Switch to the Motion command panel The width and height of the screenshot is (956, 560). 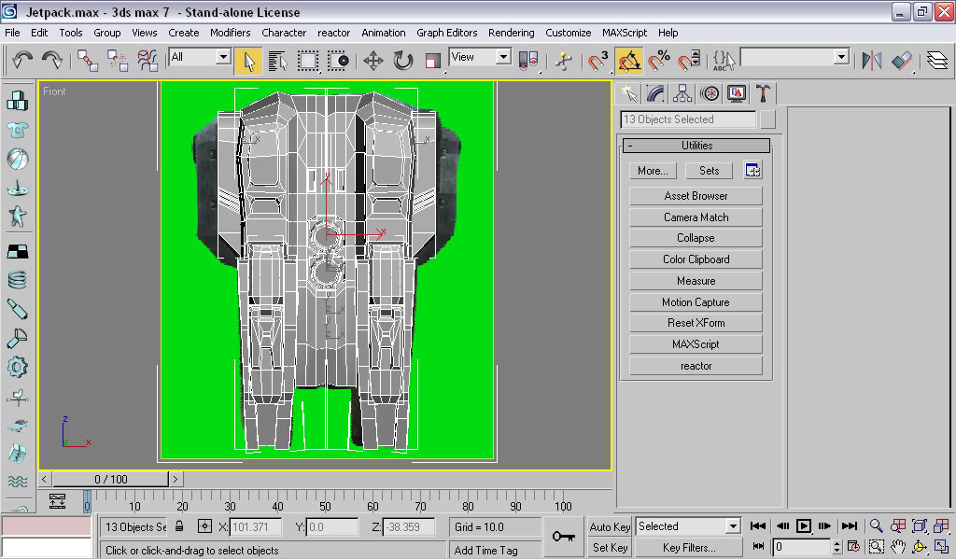tap(710, 93)
